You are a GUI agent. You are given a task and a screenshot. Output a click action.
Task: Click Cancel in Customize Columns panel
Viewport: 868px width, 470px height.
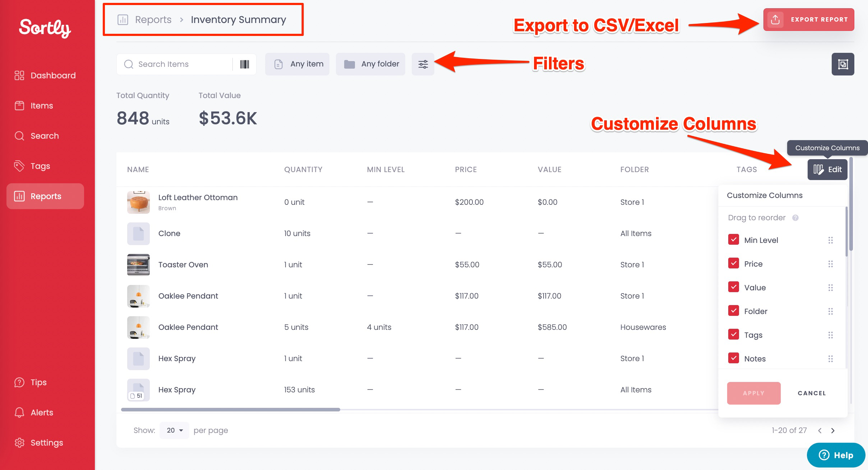tap(812, 393)
